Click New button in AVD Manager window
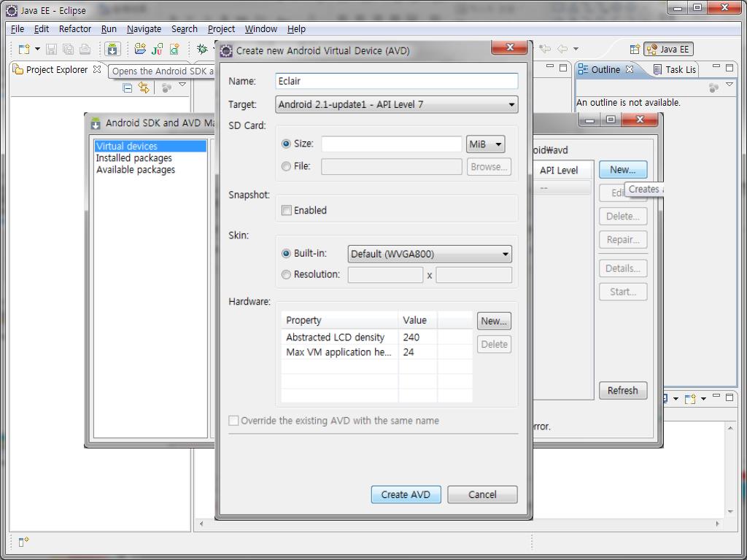This screenshot has width=747, height=560. pyautogui.click(x=623, y=169)
